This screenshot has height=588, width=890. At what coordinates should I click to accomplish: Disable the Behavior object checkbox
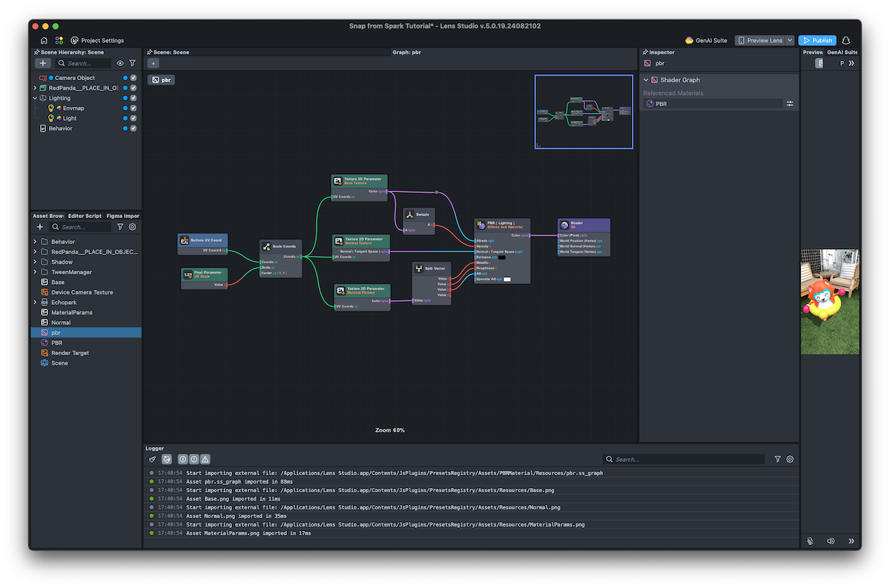(x=133, y=128)
